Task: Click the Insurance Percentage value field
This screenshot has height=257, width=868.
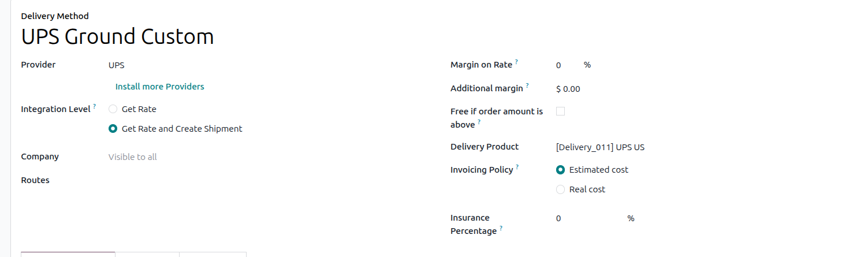Action: tap(589, 218)
